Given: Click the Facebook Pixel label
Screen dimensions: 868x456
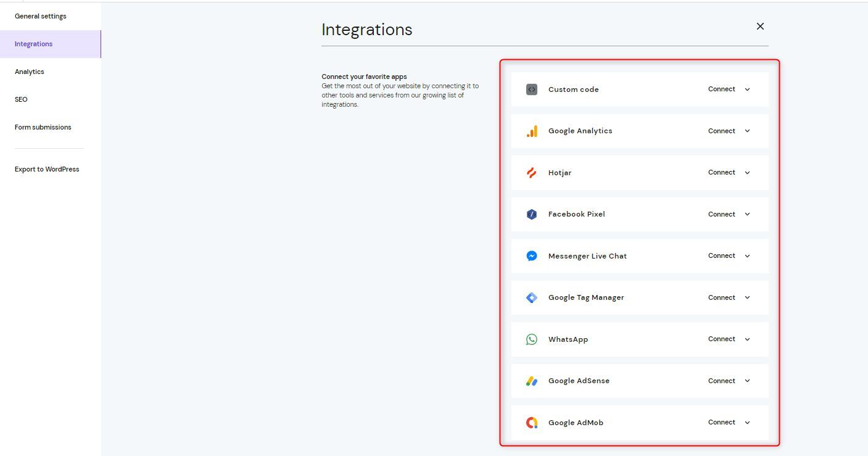Looking at the screenshot, I should point(576,214).
